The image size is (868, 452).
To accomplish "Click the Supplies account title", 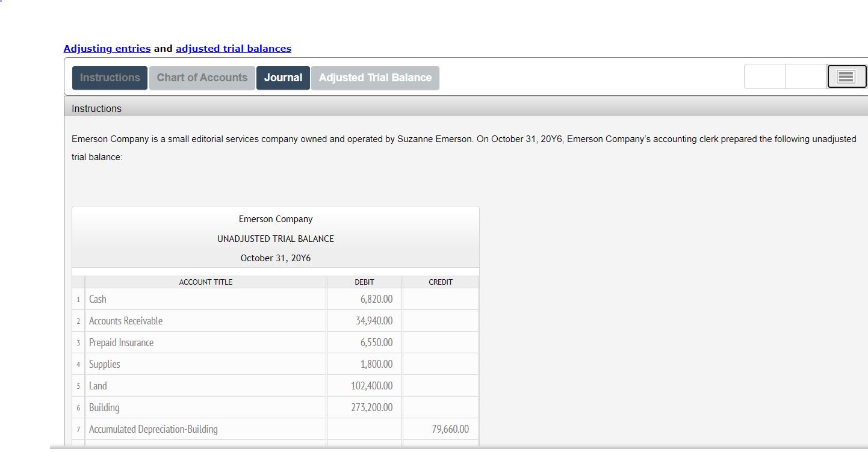I will (105, 364).
